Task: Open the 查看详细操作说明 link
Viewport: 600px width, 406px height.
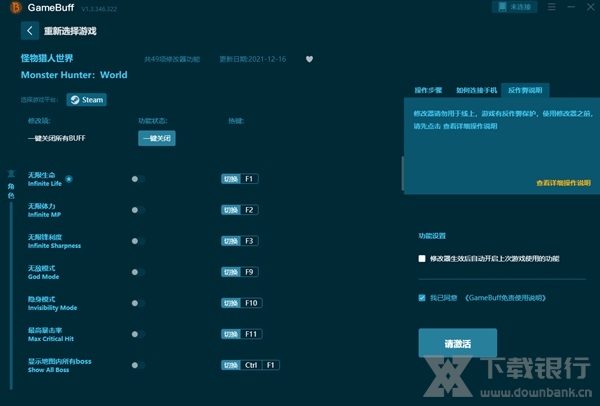Action: [563, 183]
